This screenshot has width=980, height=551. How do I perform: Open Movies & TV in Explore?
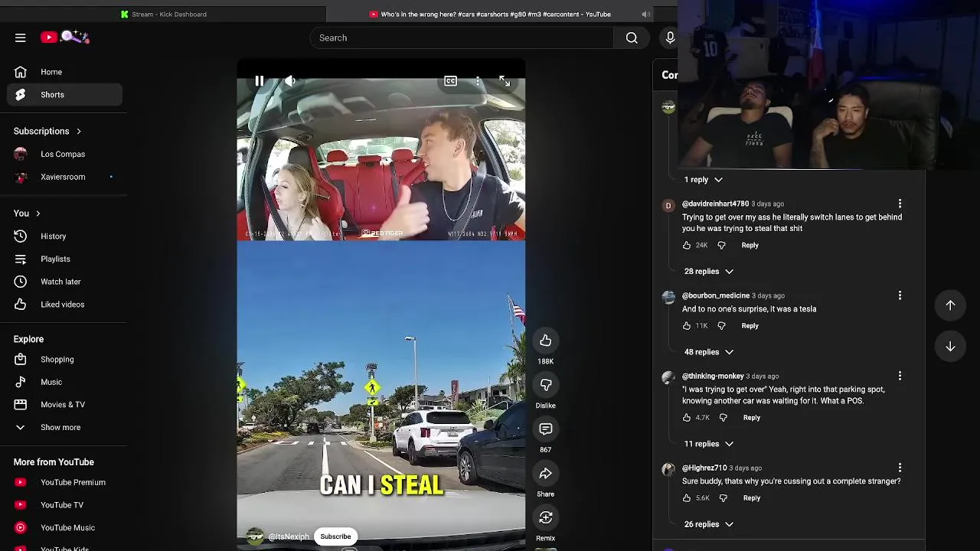pyautogui.click(x=65, y=405)
